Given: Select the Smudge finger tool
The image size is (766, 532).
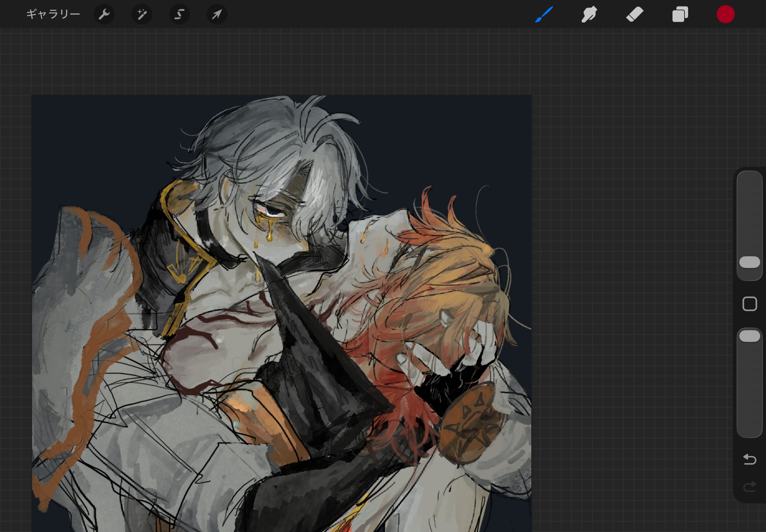Looking at the screenshot, I should pyautogui.click(x=589, y=15).
